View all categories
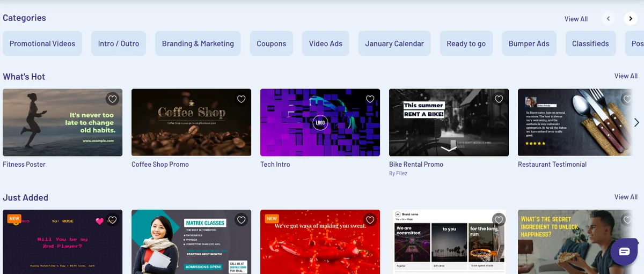This screenshot has width=644, height=274. (576, 19)
